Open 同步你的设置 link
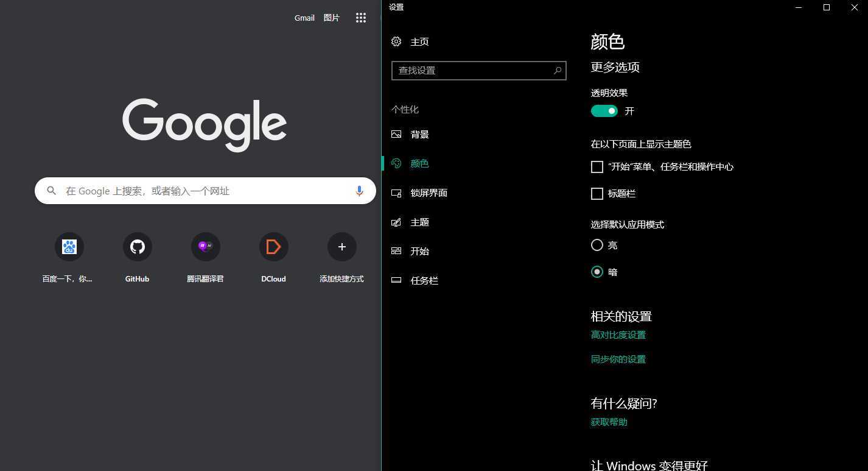 [x=618, y=359]
